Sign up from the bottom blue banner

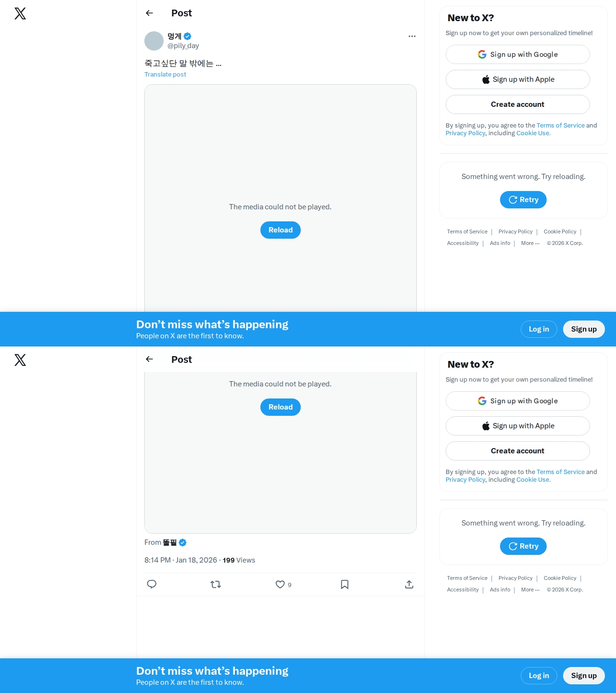tap(584, 676)
